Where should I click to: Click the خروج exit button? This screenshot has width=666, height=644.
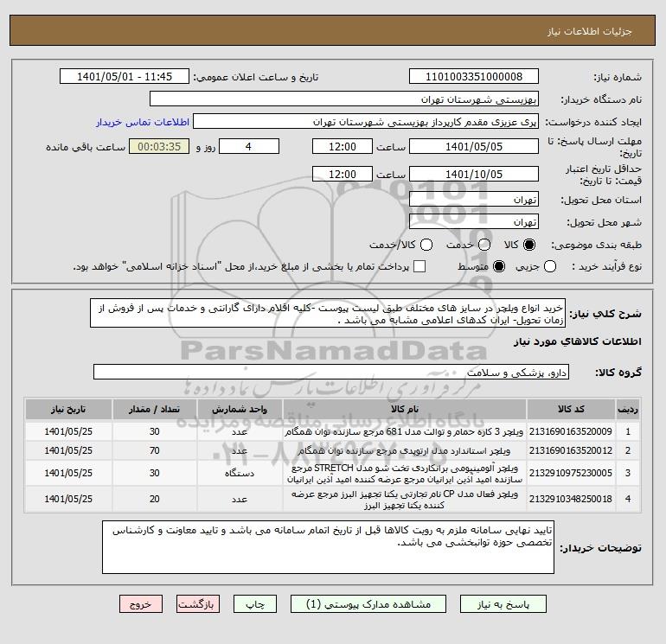click(x=141, y=604)
